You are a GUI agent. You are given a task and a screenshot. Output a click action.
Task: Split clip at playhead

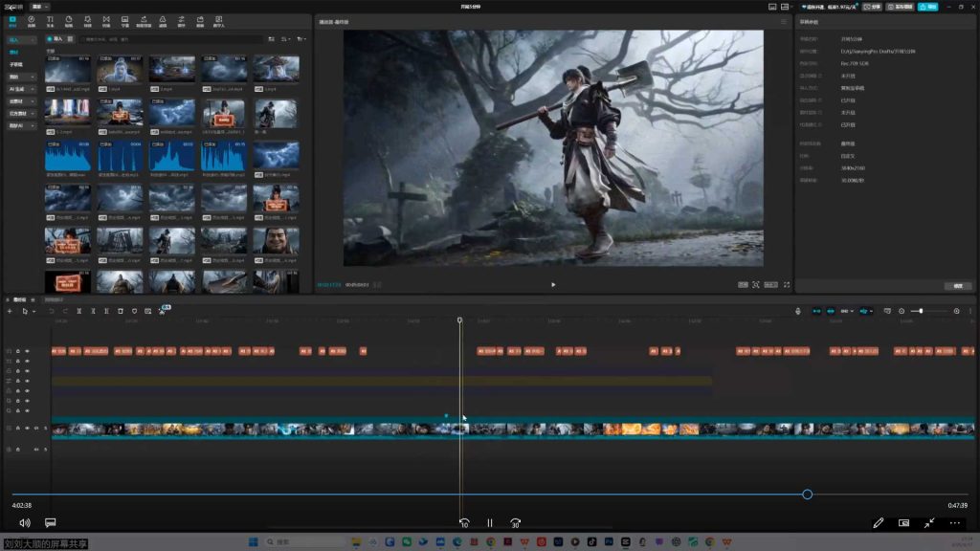coord(79,311)
